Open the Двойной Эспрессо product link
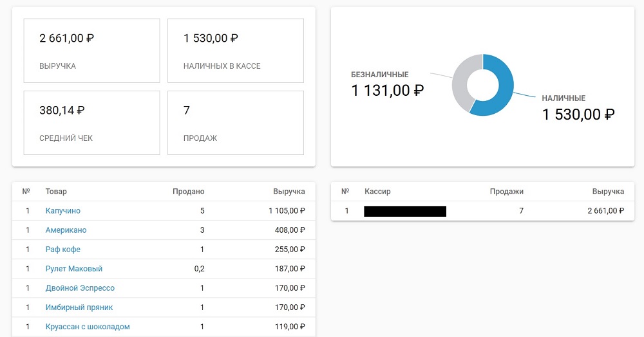This screenshot has height=337, width=644. [x=80, y=288]
